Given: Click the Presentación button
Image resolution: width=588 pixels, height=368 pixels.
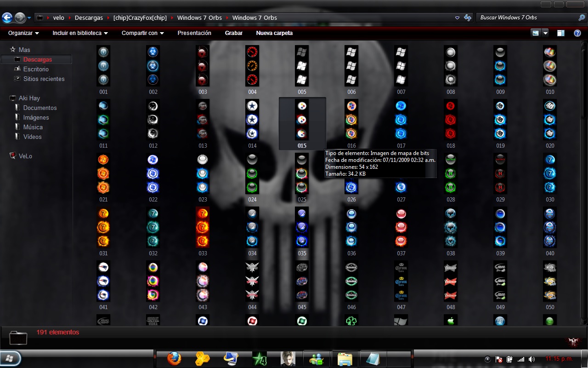Looking at the screenshot, I should [194, 33].
